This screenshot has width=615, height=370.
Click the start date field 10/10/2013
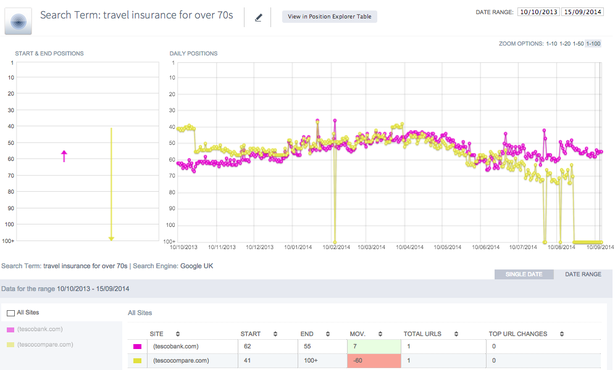(539, 12)
